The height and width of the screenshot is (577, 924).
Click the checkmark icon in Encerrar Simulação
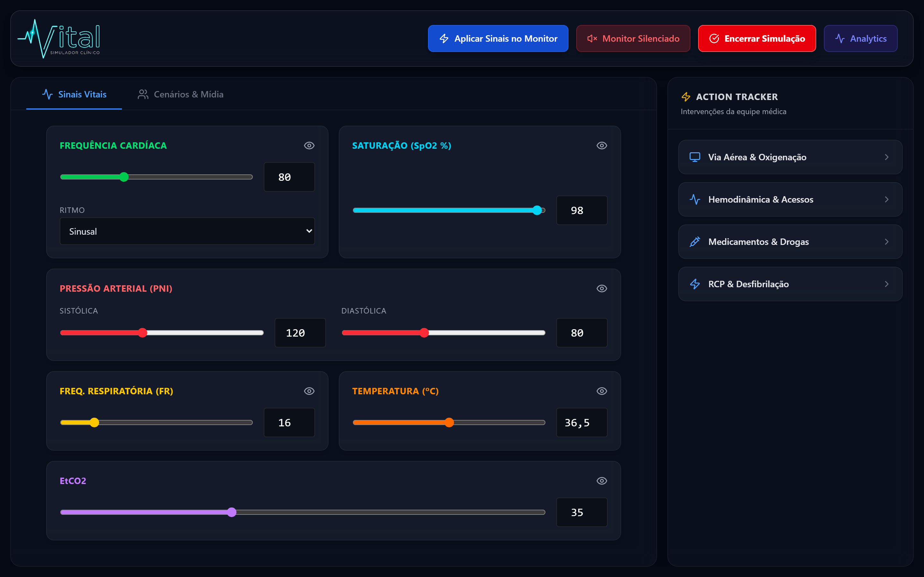(x=714, y=38)
